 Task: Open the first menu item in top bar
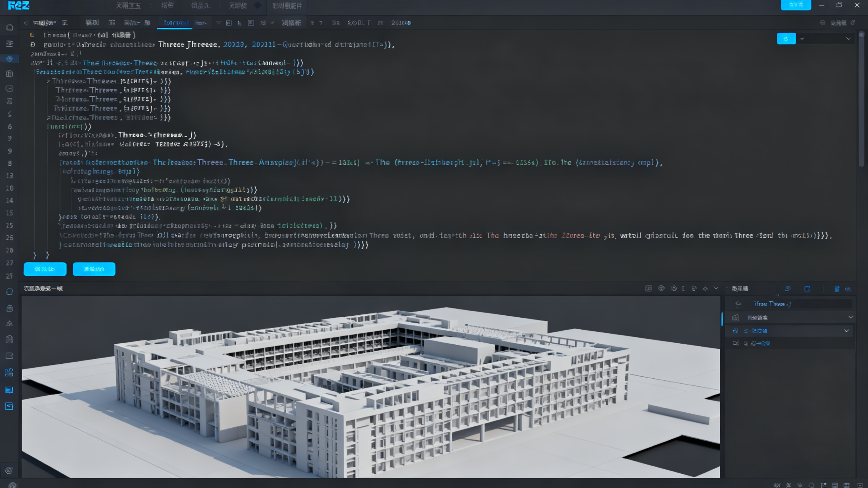click(128, 6)
